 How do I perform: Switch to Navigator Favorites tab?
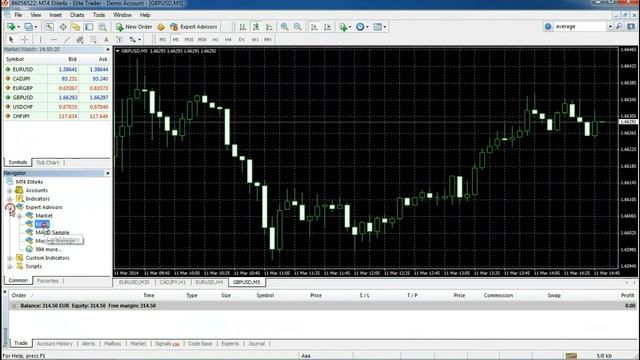coord(47,281)
